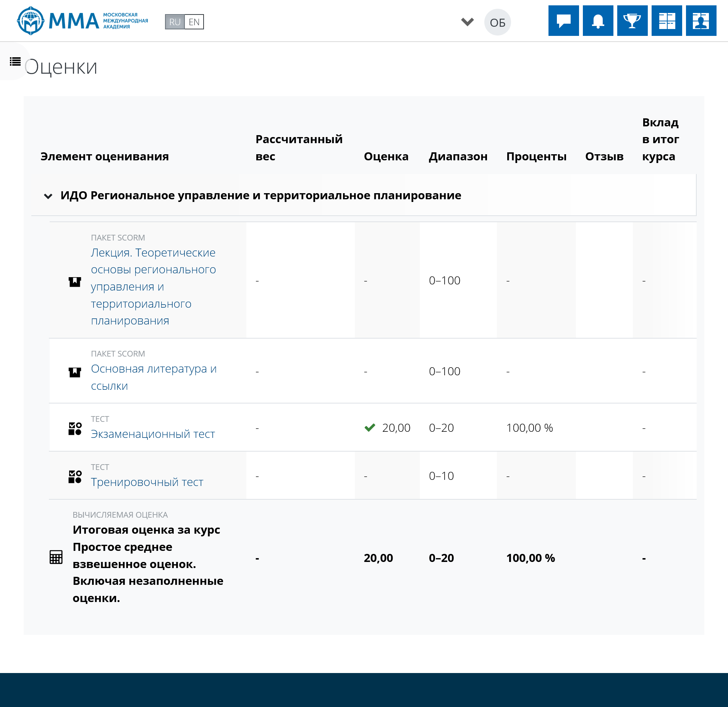The height and width of the screenshot is (707, 728).
Task: Open the side navigation list icon
Action: coord(15,61)
